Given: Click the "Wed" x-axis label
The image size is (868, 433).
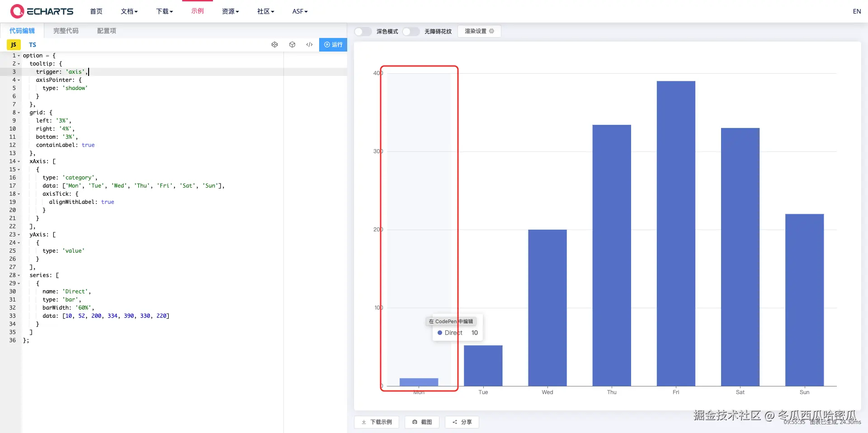Looking at the screenshot, I should pos(547,392).
